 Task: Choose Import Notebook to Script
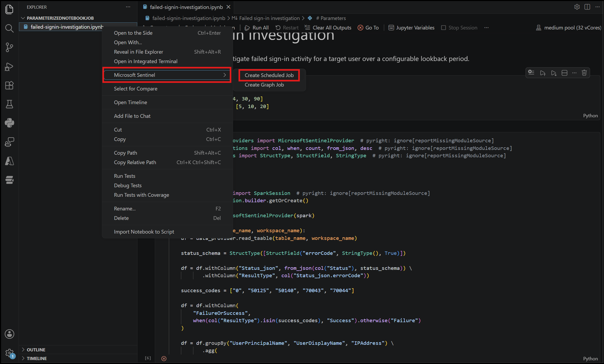(167, 232)
